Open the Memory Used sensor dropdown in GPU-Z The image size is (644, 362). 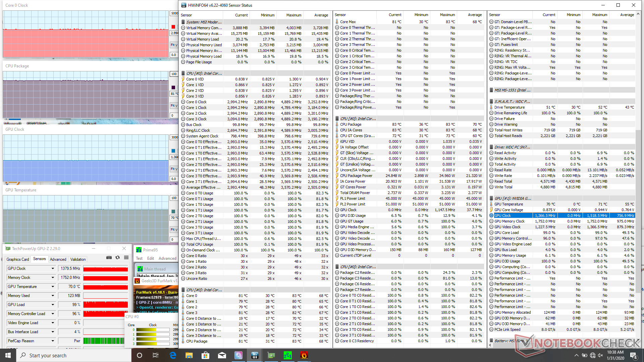click(53, 296)
